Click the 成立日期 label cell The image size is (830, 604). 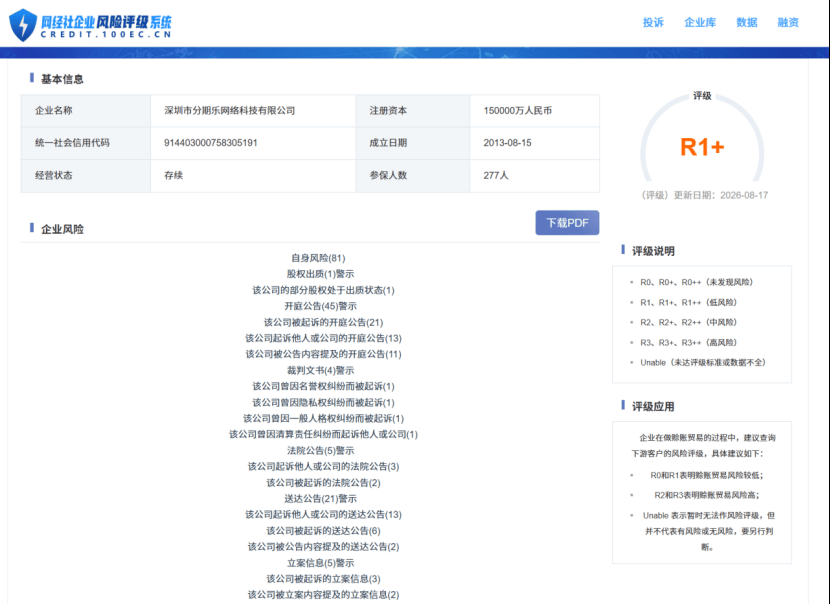[x=413, y=143]
